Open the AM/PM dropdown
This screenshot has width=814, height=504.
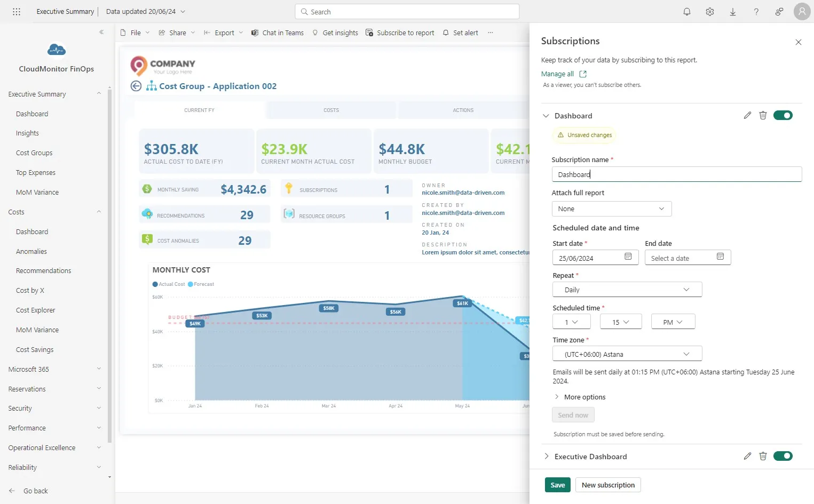pos(673,322)
